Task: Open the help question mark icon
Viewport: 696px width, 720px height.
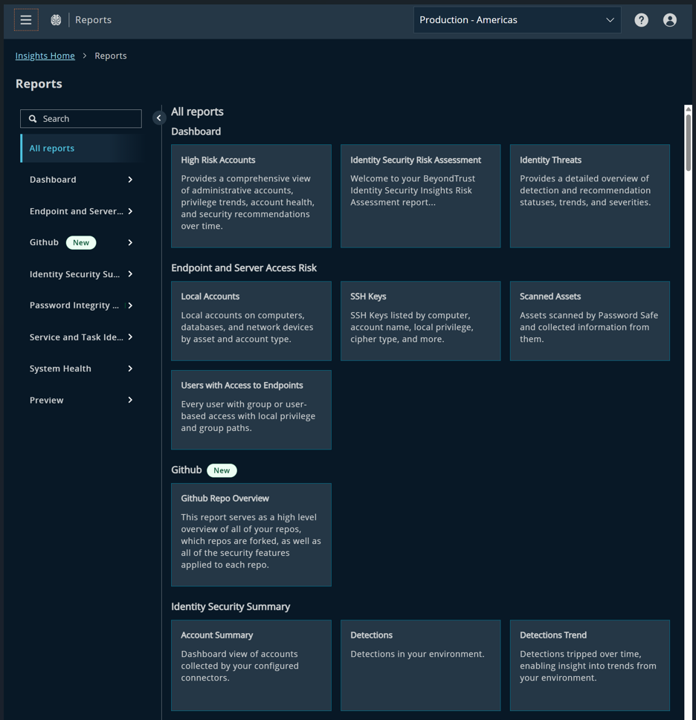Action: (x=641, y=20)
